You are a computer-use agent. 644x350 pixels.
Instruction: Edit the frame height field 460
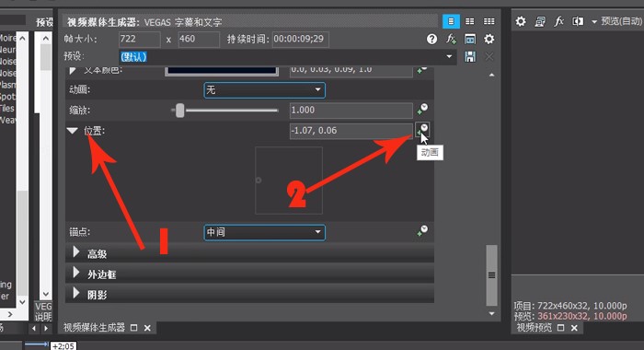click(x=199, y=40)
